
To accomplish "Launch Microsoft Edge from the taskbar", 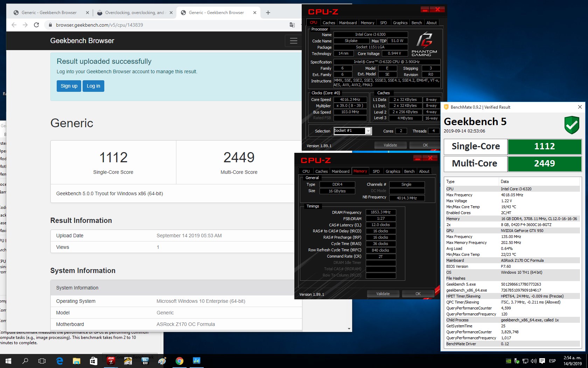I will [x=59, y=361].
